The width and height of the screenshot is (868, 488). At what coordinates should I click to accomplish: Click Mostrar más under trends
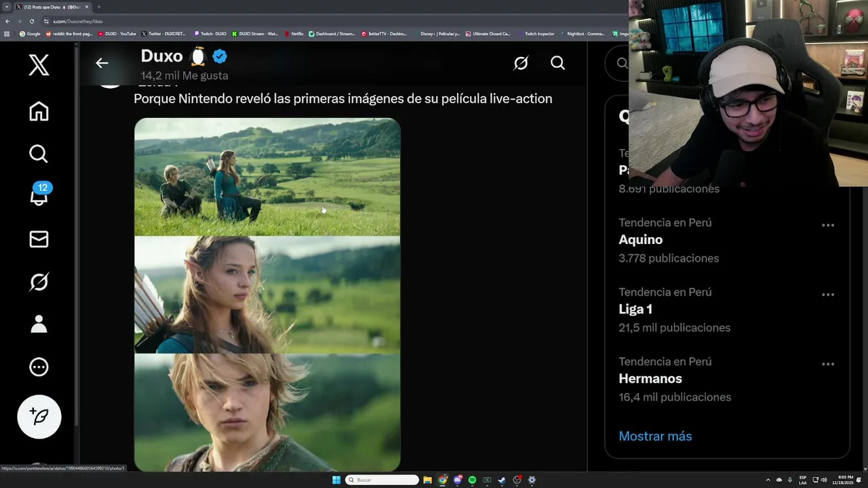click(x=655, y=436)
